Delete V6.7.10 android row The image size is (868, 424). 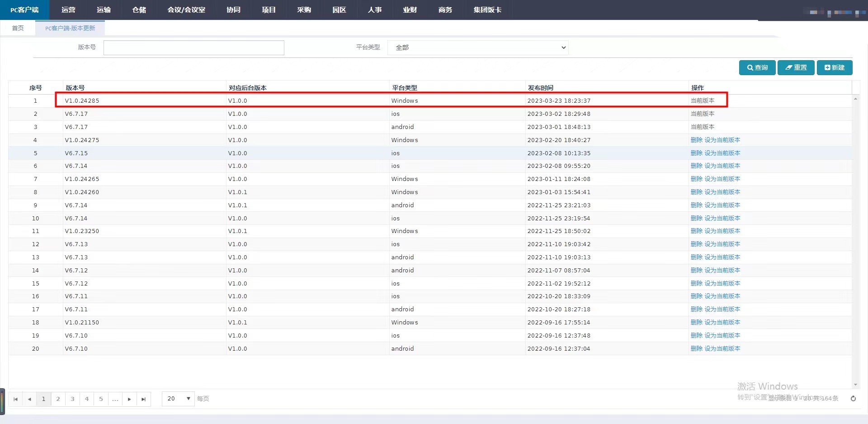(x=696, y=349)
